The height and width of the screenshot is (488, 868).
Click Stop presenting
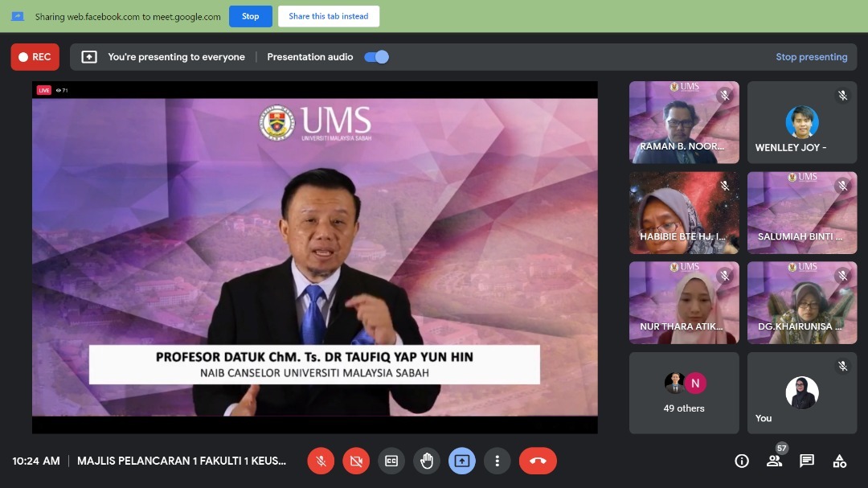[811, 57]
